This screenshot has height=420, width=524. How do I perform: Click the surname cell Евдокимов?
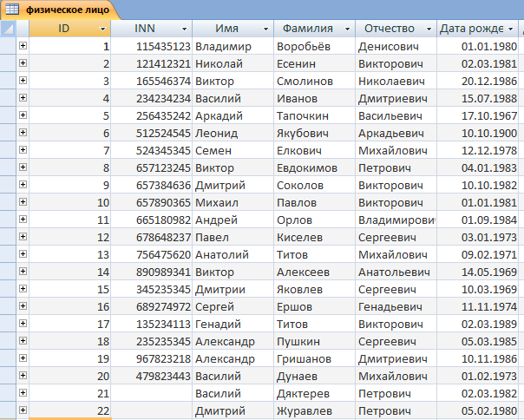click(314, 167)
